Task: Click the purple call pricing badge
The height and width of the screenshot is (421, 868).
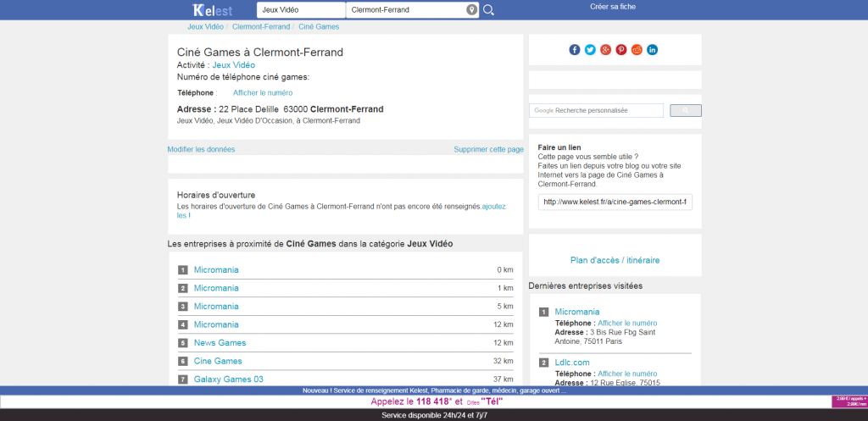Action: click(849, 402)
